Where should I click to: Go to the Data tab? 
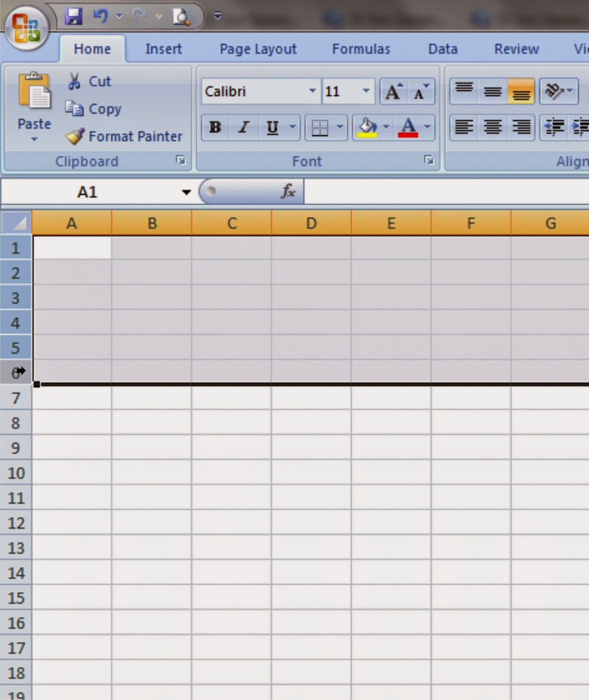pos(443,49)
